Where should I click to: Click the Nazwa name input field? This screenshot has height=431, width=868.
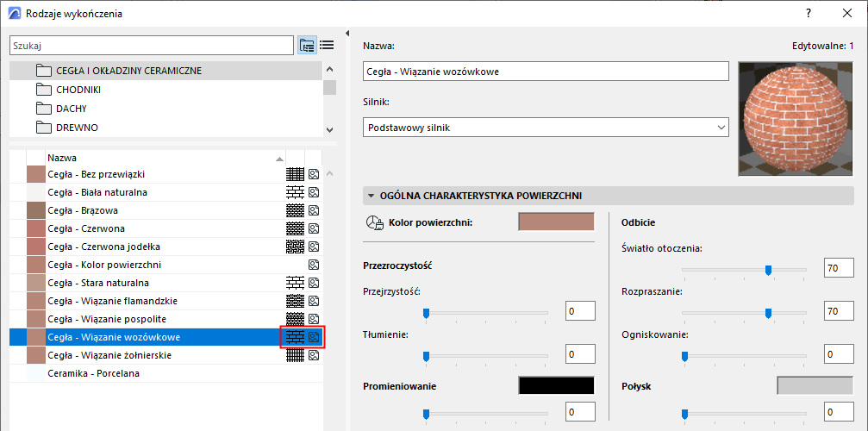click(x=546, y=72)
